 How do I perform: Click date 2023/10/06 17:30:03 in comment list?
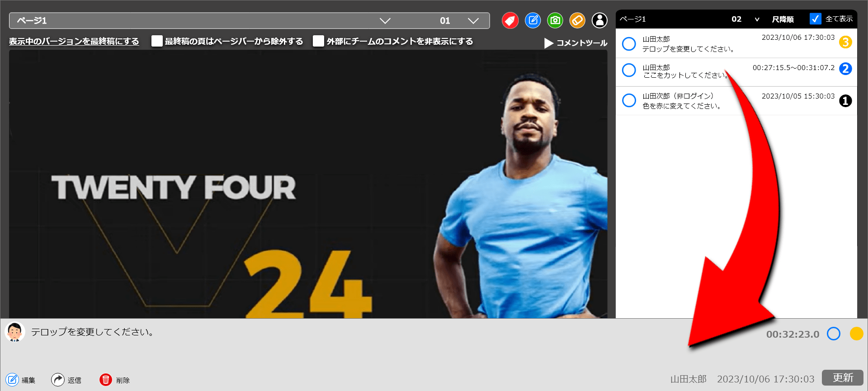click(x=798, y=38)
